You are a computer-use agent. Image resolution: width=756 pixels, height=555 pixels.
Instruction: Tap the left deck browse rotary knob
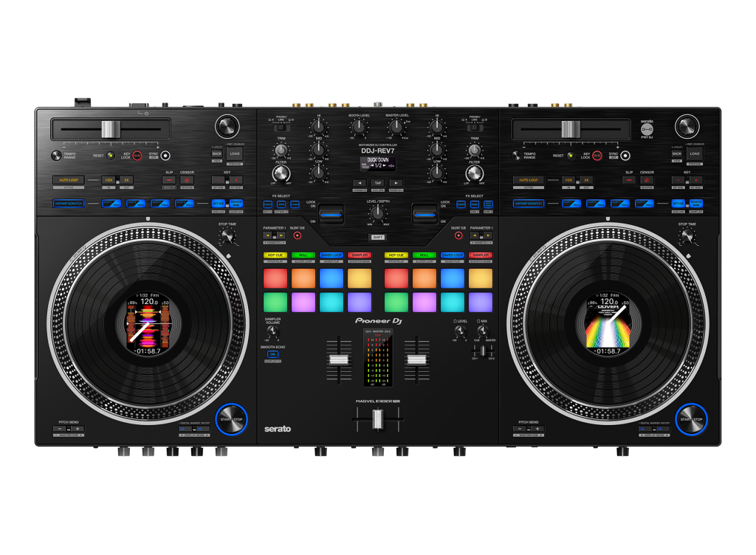pyautogui.click(x=227, y=126)
